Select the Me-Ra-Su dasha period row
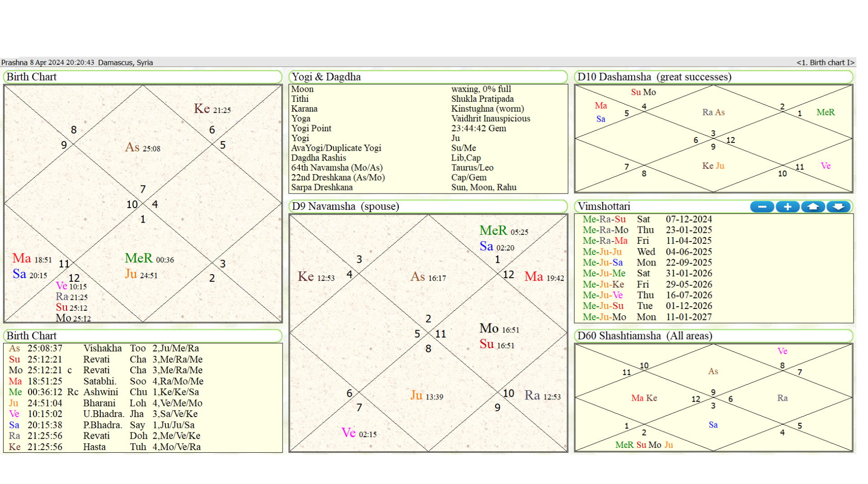The width and height of the screenshot is (868, 484). tap(646, 219)
